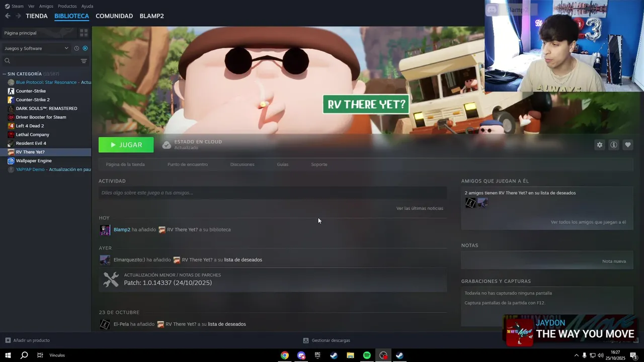
Task: Click the Wallpaper Engine icon
Action: point(11,161)
